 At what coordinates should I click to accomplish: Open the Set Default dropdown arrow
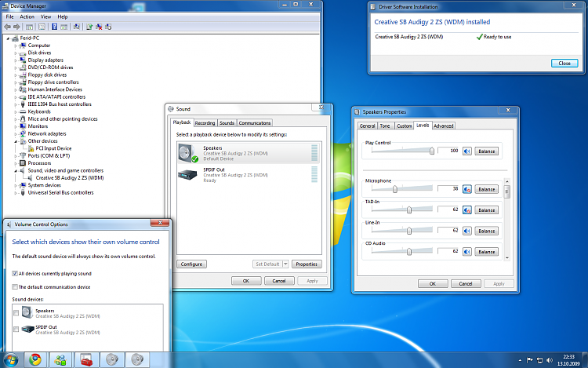(x=285, y=264)
